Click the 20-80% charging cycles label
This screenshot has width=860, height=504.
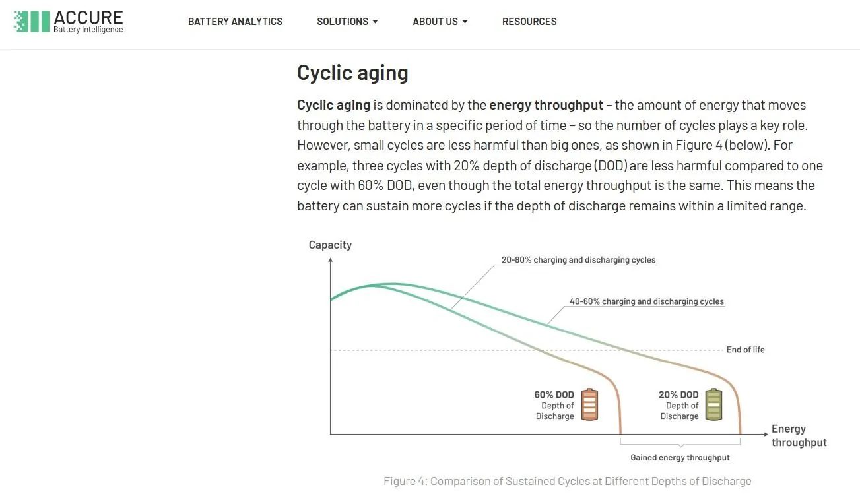tap(578, 260)
